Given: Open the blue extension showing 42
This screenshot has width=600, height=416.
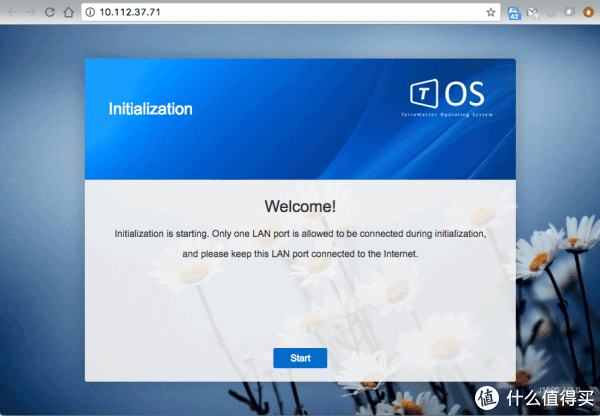Looking at the screenshot, I should pos(515,13).
